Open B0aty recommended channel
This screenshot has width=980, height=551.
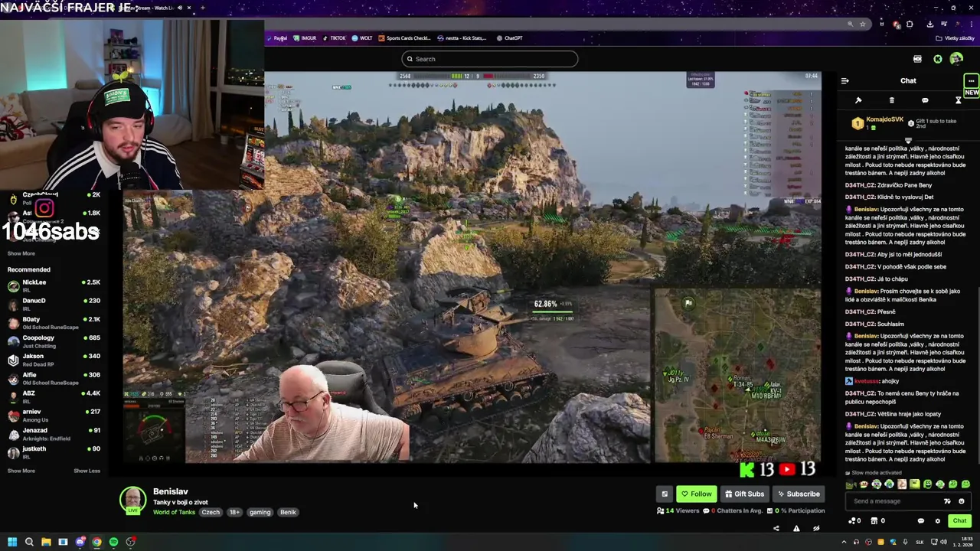pyautogui.click(x=54, y=322)
